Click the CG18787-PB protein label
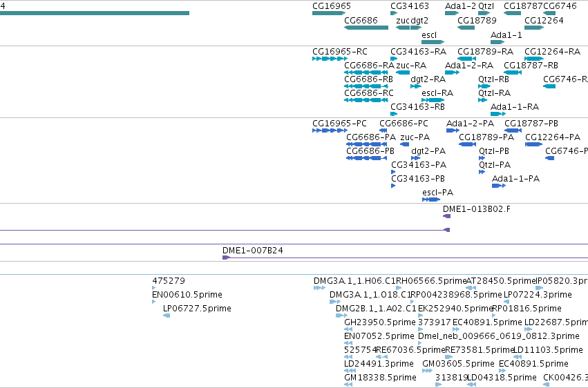The width and height of the screenshot is (588, 388). [x=531, y=124]
